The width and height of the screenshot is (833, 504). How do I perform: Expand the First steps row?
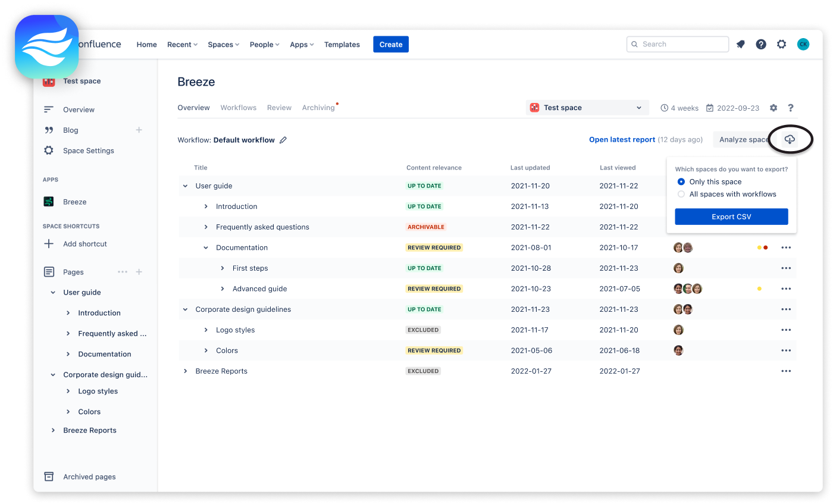pos(223,268)
